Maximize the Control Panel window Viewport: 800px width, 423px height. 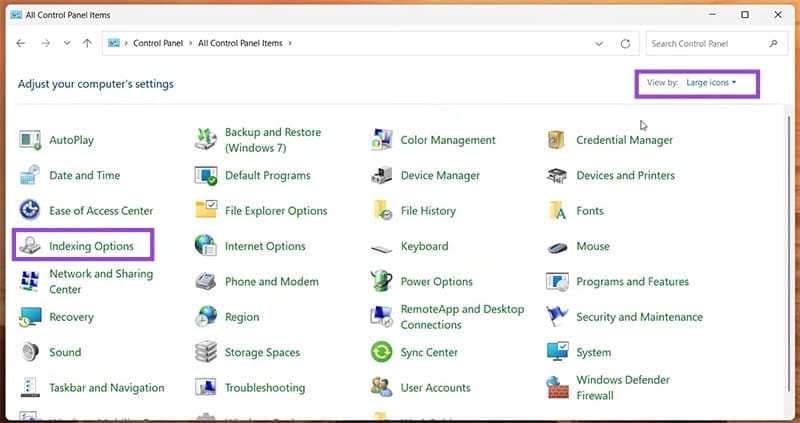(745, 15)
